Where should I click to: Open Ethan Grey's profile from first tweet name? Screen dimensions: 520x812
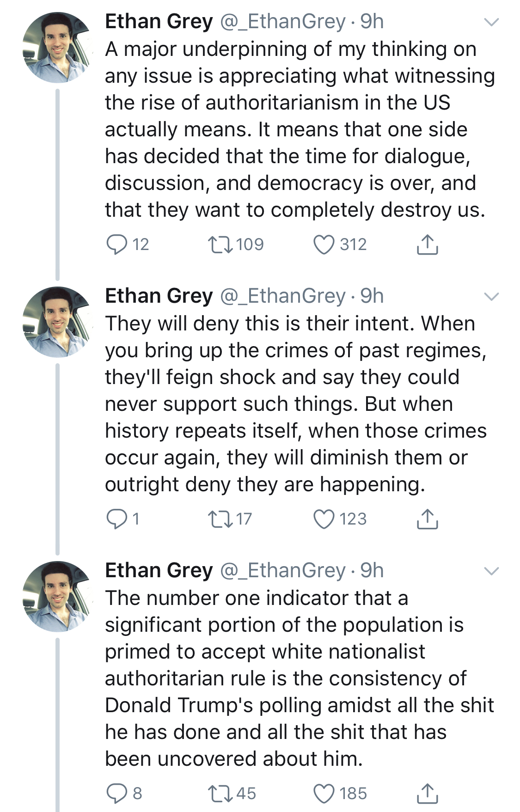coord(159,22)
